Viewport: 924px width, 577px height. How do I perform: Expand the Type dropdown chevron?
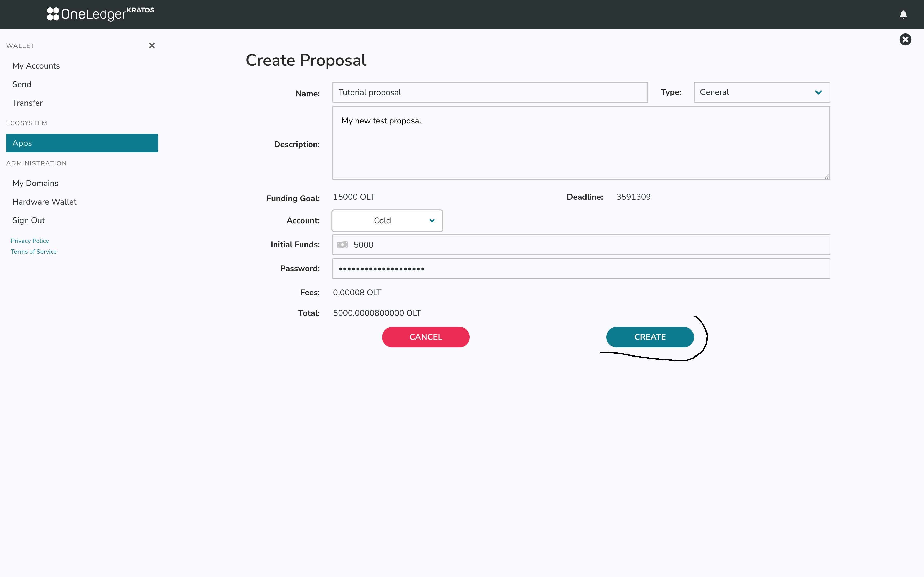818,92
